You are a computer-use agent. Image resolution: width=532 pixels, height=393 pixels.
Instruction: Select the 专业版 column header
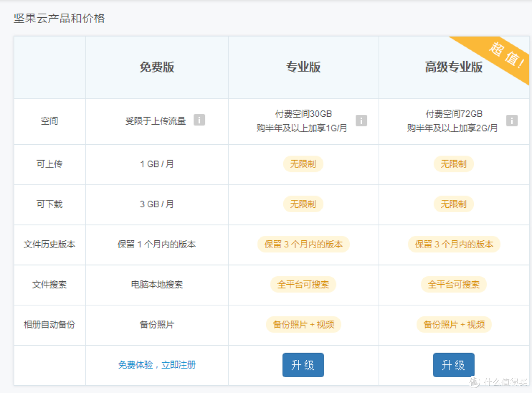(303, 67)
